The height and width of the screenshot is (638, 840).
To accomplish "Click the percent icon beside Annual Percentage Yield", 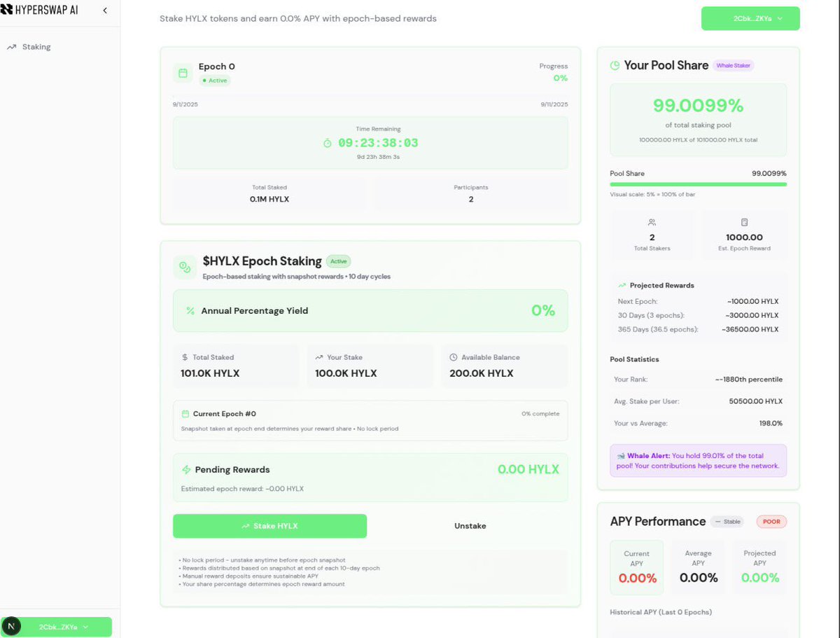I will pos(190,311).
